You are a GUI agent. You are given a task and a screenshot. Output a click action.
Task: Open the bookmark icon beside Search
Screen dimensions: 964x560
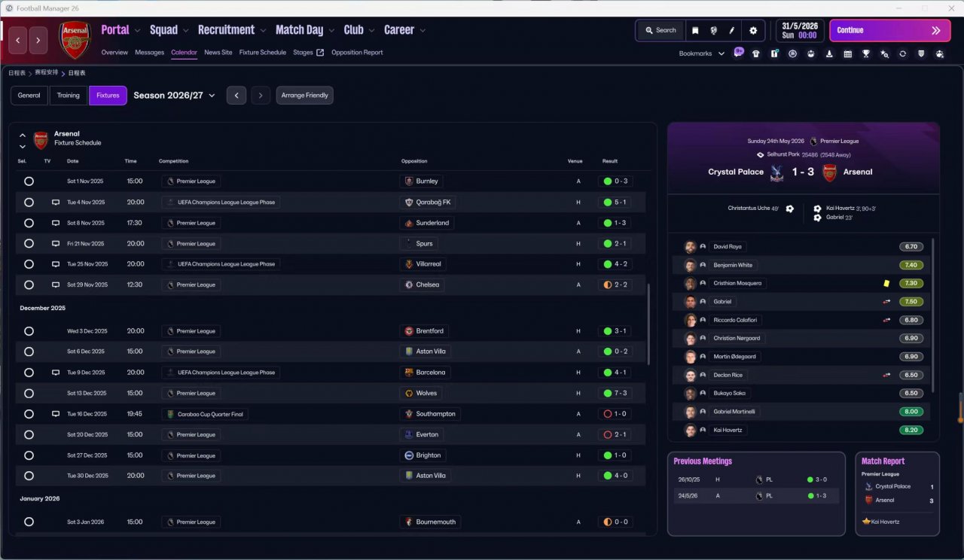point(695,31)
